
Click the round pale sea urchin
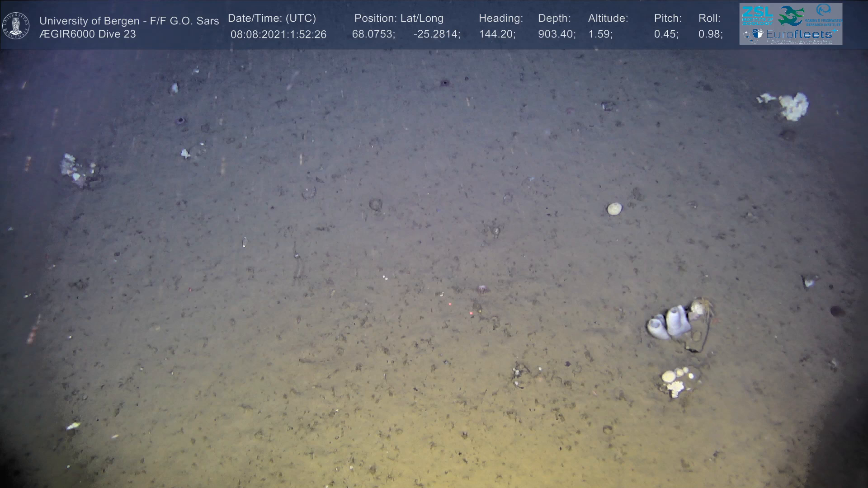(614, 209)
